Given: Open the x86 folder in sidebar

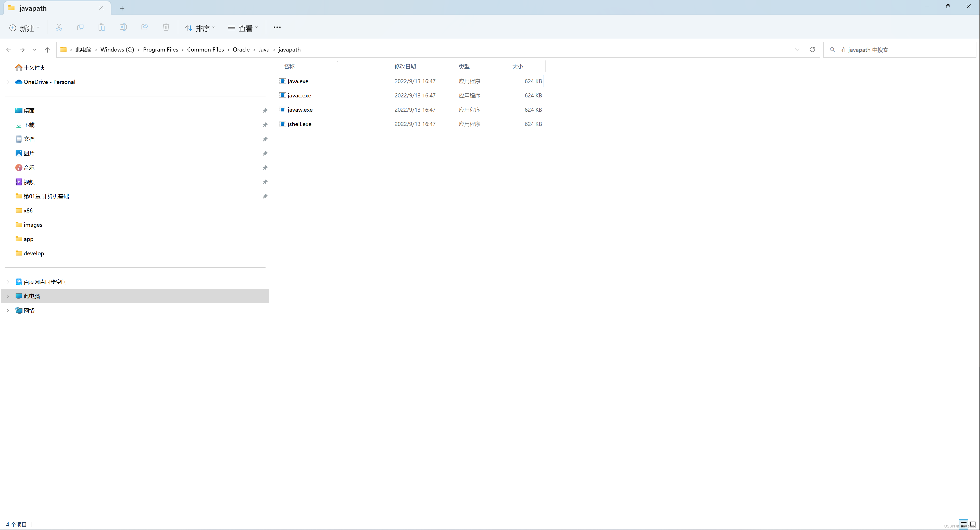Looking at the screenshot, I should [x=28, y=210].
